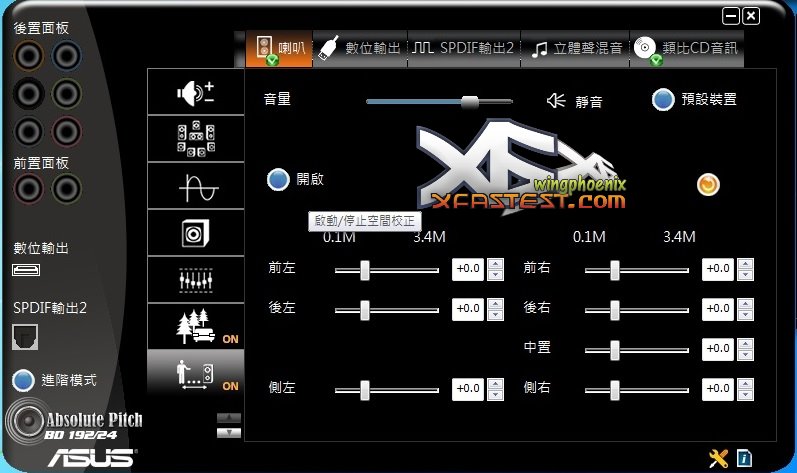Select the room correction distance page icon
Image resolution: width=797 pixels, height=473 pixels.
[x=196, y=374]
